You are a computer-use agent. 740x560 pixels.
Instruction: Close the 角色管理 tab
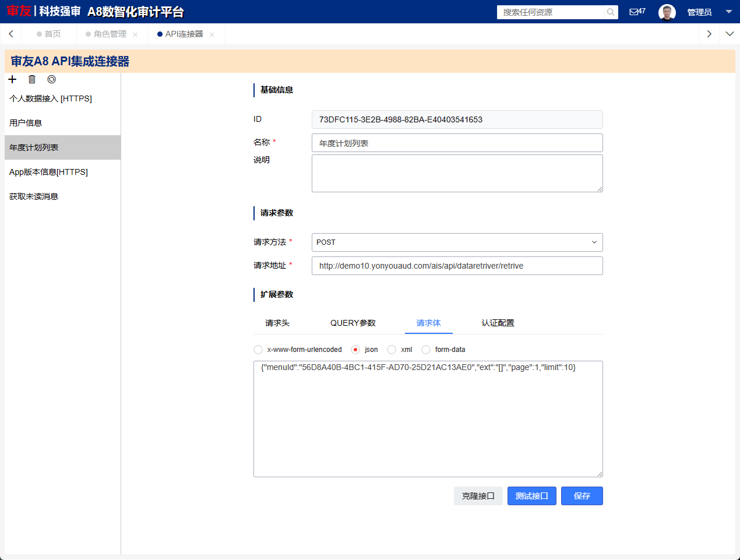135,34
